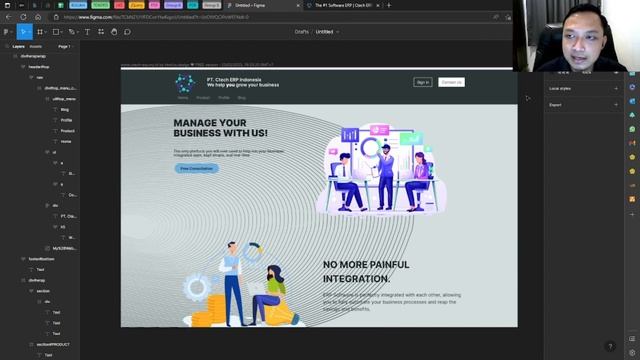Screen dimensions: 640x360
Task: Collapse the ul#top_menu layer
Action: (x=47, y=99)
